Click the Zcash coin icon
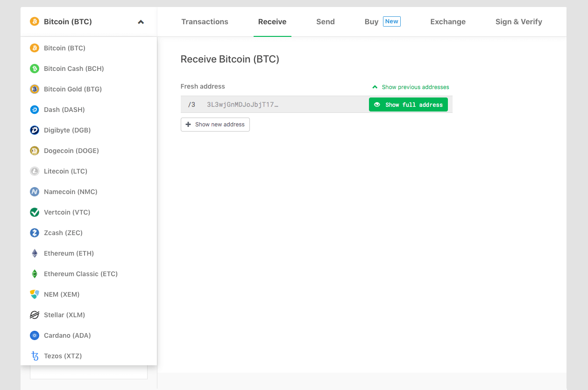This screenshot has height=390, width=588. point(35,233)
